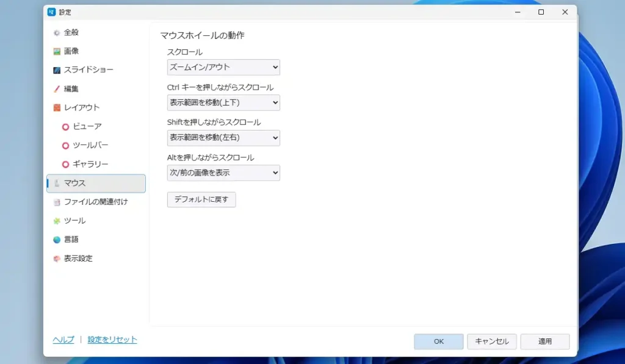This screenshot has height=364, width=625.
Task: Open the ファイルの関連付け settings icon
Action: click(56, 202)
